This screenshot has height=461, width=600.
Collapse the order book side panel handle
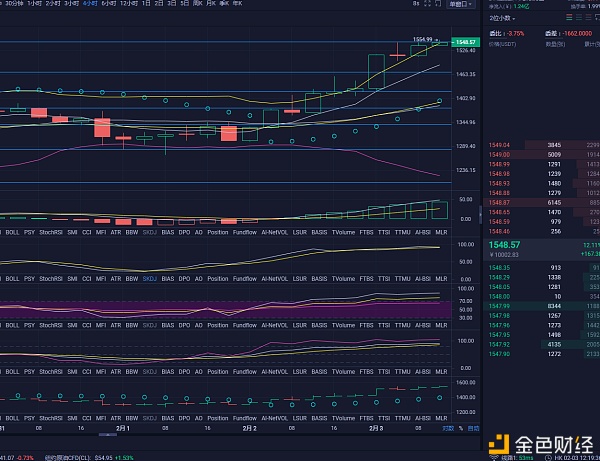pos(481,214)
